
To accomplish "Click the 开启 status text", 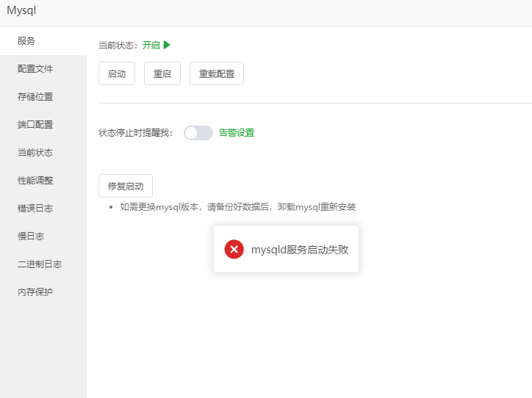I will point(151,45).
